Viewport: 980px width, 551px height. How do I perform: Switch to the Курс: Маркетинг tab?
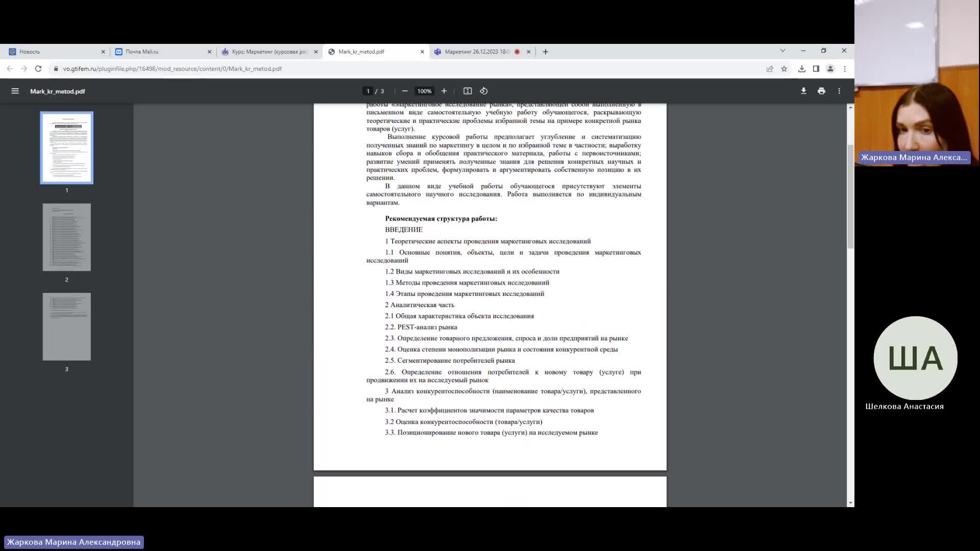click(x=269, y=52)
